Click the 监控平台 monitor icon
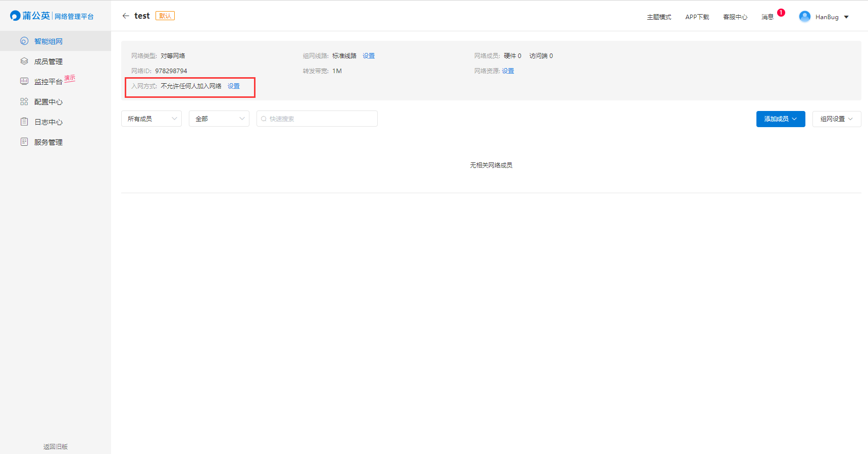The width and height of the screenshot is (868, 454). [24, 81]
